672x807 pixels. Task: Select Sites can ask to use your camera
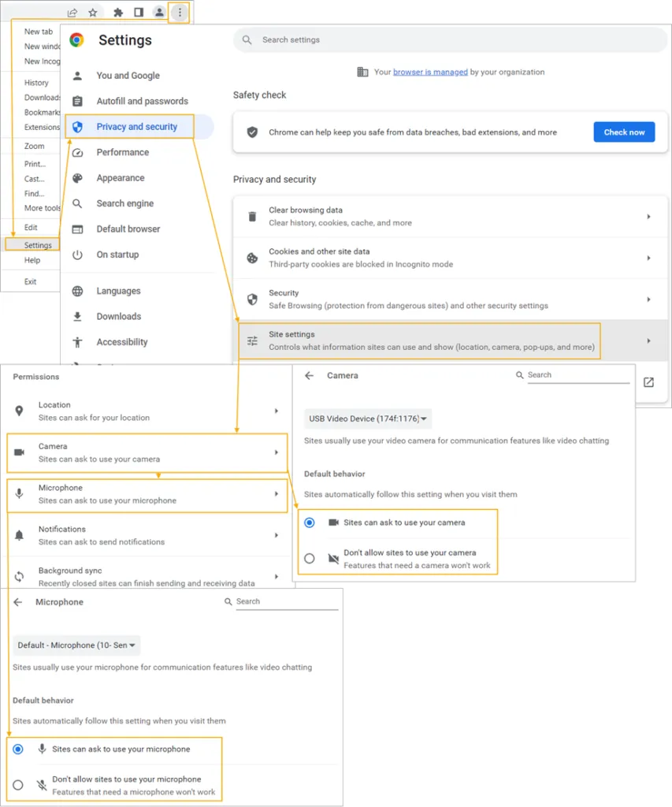tap(310, 523)
